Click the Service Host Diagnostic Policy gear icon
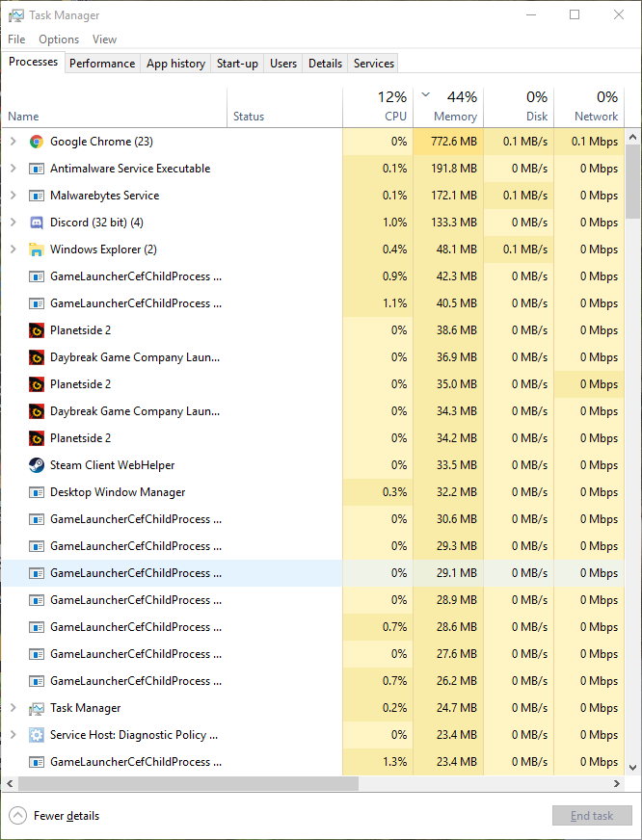This screenshot has height=840, width=642. (37, 735)
